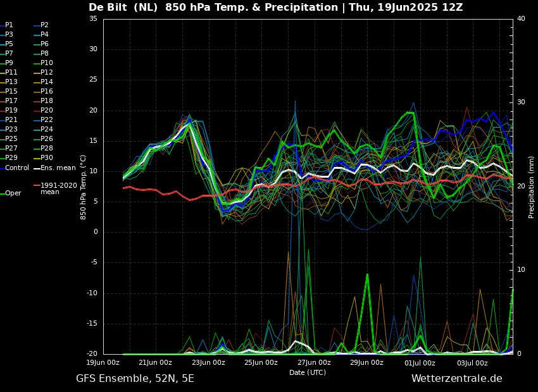Screen dimensions: 538x392
Task: Click the 21Jun 00z x-axis tick label
Action: (156, 362)
